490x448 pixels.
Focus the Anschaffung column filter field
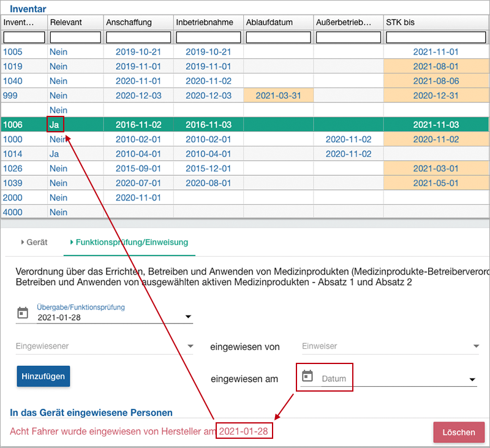138,37
